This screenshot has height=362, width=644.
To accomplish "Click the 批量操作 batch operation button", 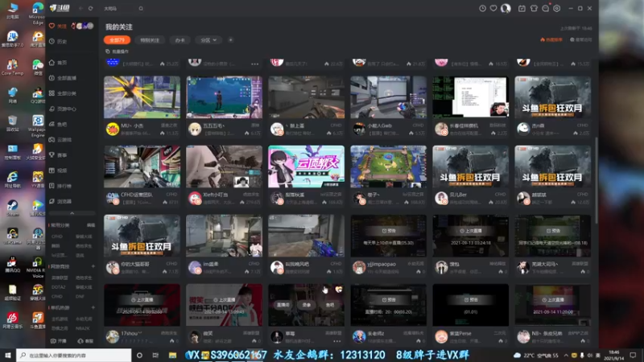I will (117, 51).
